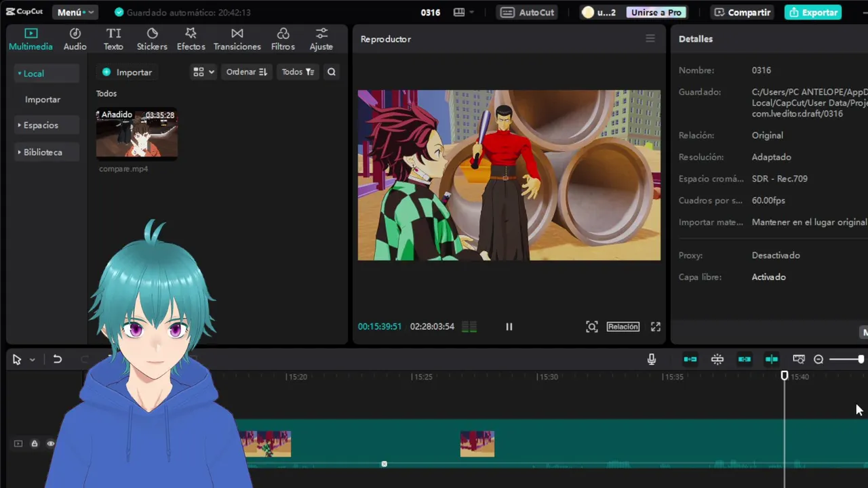Open the Audio tab
The width and height of the screenshot is (868, 488).
click(75, 39)
